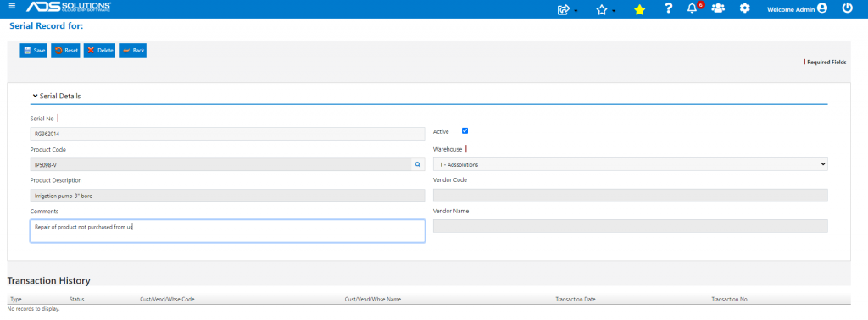868x320 pixels.
Task: Sort by Type column header
Action: (x=16, y=299)
